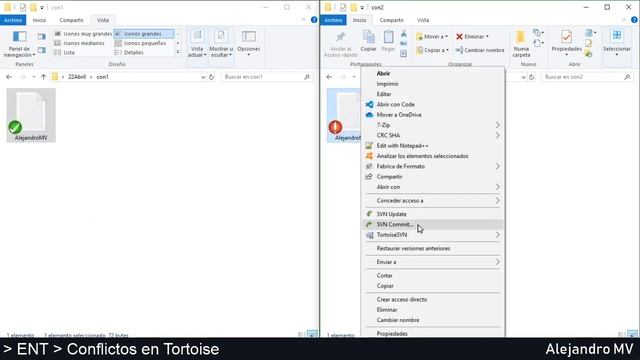
Task: Click Cambiar nombre in con2 ribbon
Action: [x=480, y=50]
